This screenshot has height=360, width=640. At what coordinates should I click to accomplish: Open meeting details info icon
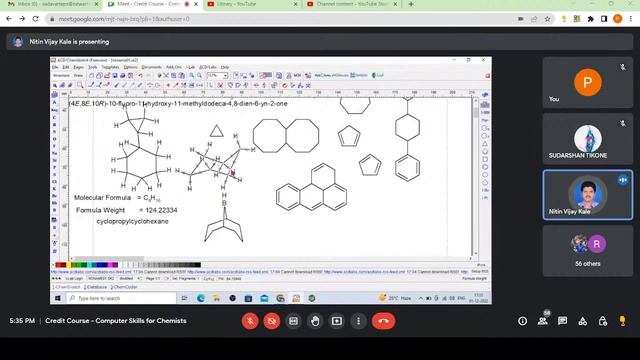tap(522, 321)
